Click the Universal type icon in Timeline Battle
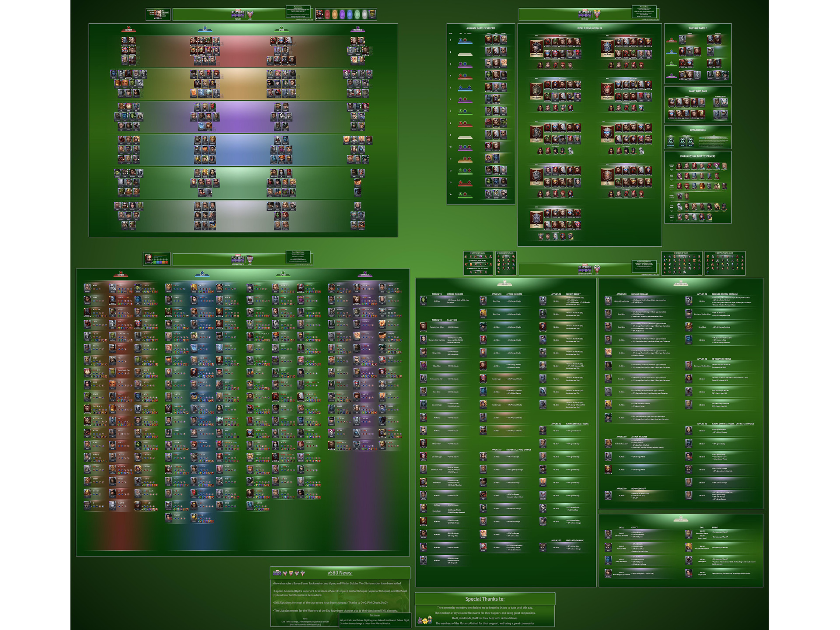840x630 pixels. pos(672,75)
